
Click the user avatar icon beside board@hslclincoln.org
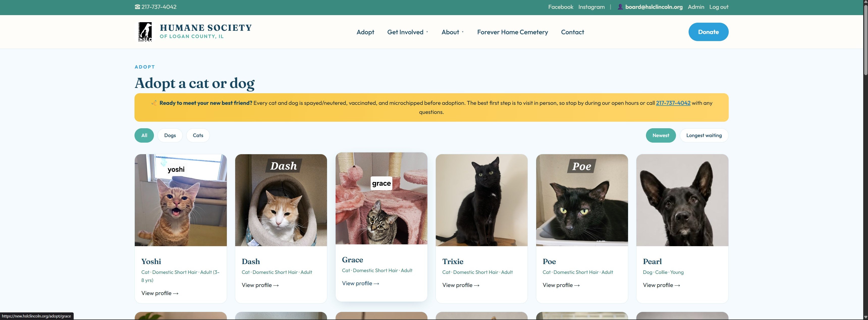(x=620, y=7)
